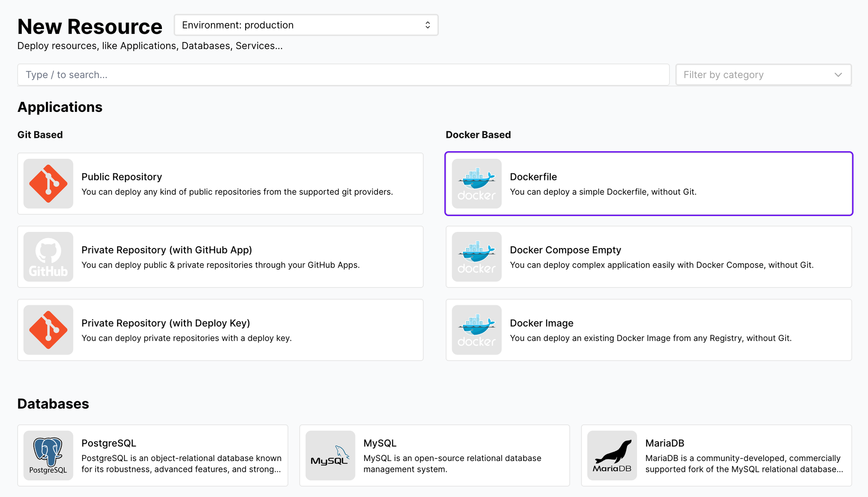Select the Docker Image description text
868x497 pixels.
coord(651,338)
